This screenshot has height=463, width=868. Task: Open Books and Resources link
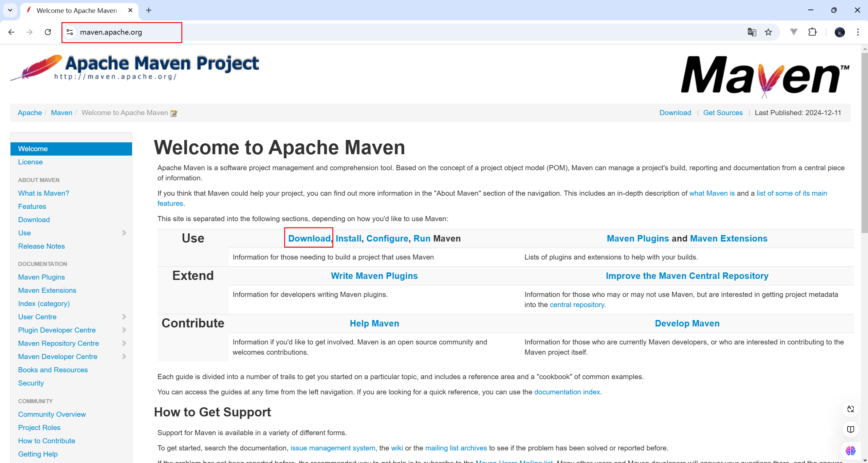point(53,370)
